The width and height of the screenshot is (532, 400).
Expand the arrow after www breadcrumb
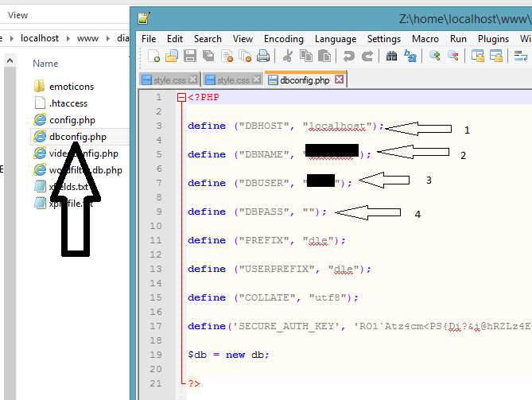pyautogui.click(x=108, y=39)
